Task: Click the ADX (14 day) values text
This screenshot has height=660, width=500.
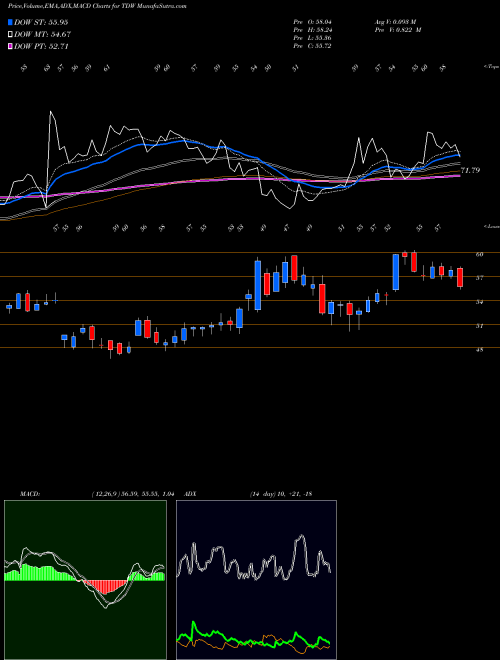Action: [x=281, y=494]
